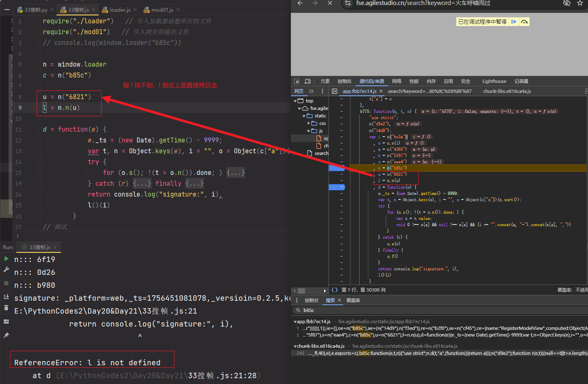Close the 33搜帧.py editor tab
588x384 pixels.
pyautogui.click(x=52, y=10)
